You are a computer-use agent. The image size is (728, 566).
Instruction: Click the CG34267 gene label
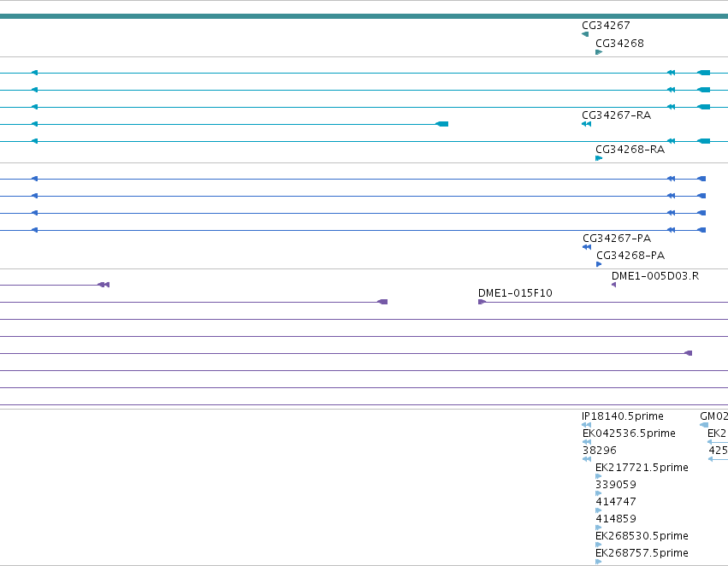pos(606,25)
